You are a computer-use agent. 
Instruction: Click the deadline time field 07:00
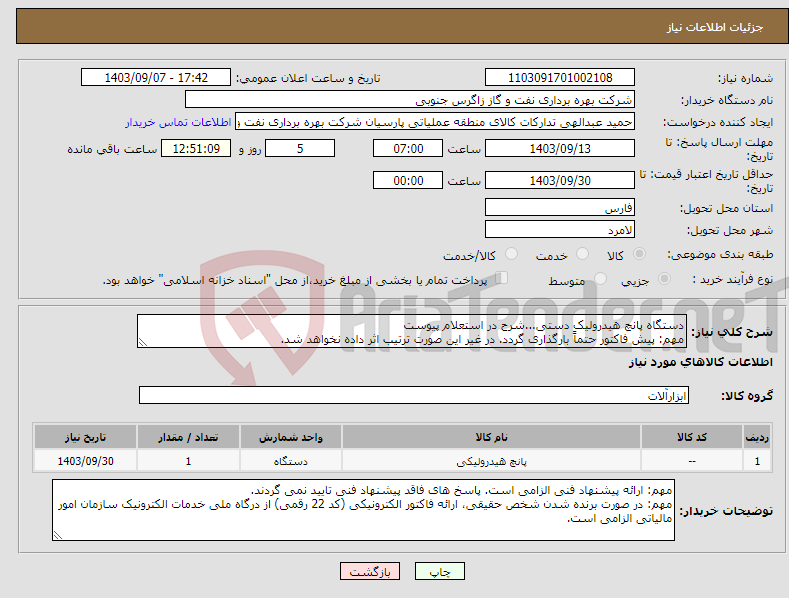tap(408, 148)
